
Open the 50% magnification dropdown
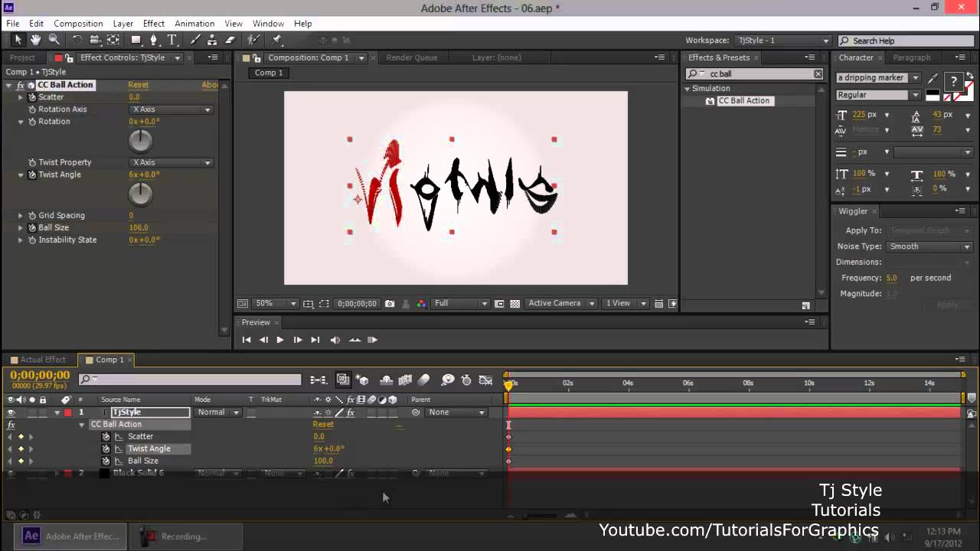coord(276,304)
